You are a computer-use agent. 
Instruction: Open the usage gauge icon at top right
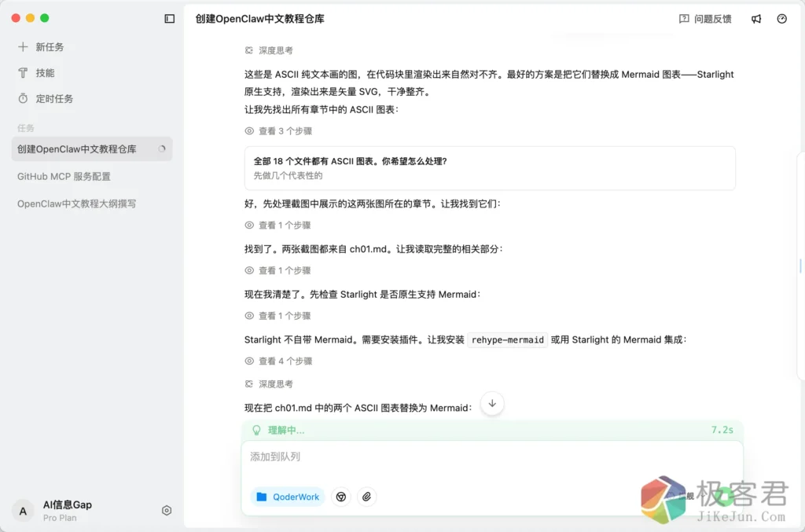click(781, 19)
